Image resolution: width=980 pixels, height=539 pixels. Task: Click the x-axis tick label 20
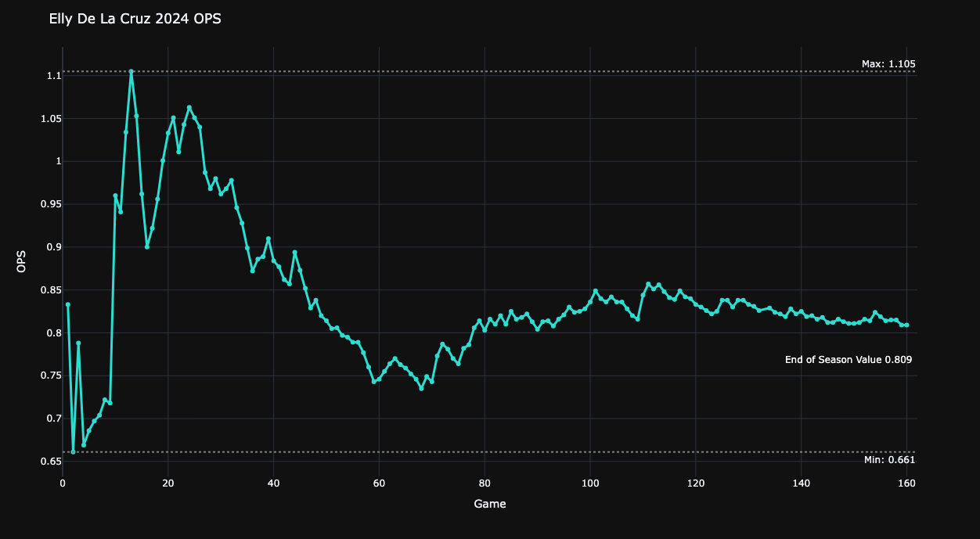(168, 484)
